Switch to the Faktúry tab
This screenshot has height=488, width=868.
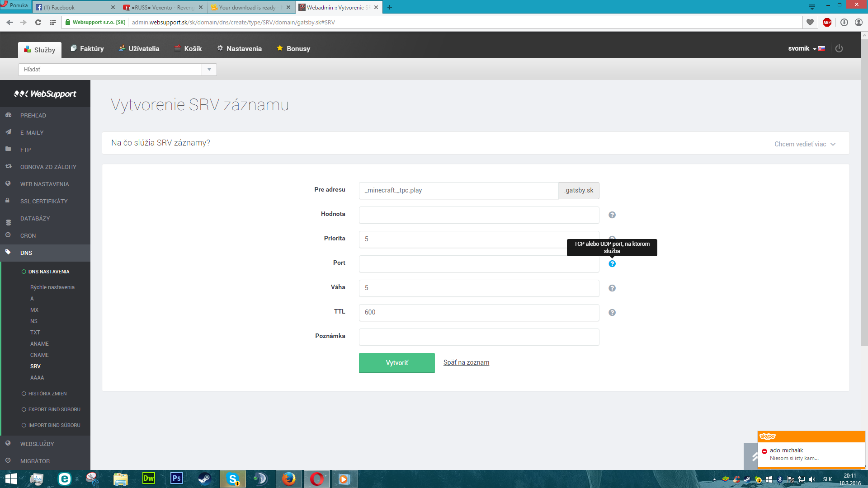(x=87, y=49)
